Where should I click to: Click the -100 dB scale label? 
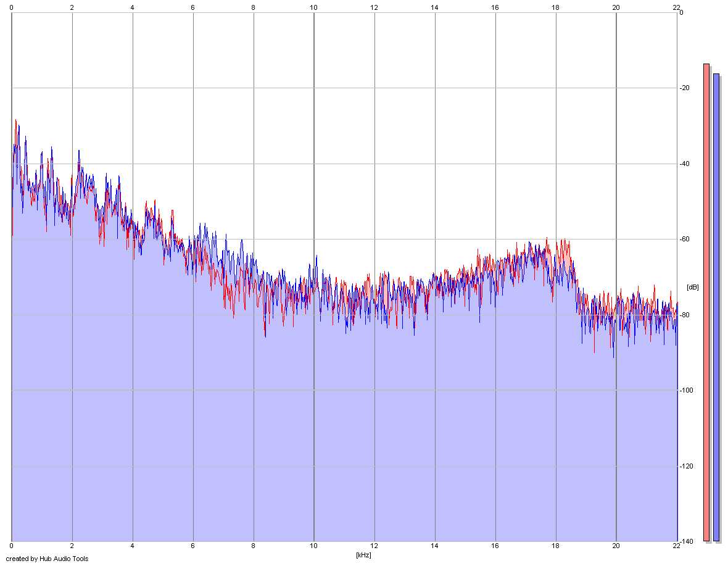pos(686,391)
